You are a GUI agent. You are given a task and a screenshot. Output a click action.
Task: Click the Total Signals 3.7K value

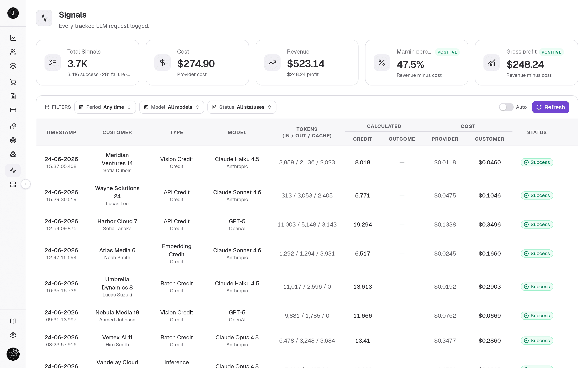(77, 64)
